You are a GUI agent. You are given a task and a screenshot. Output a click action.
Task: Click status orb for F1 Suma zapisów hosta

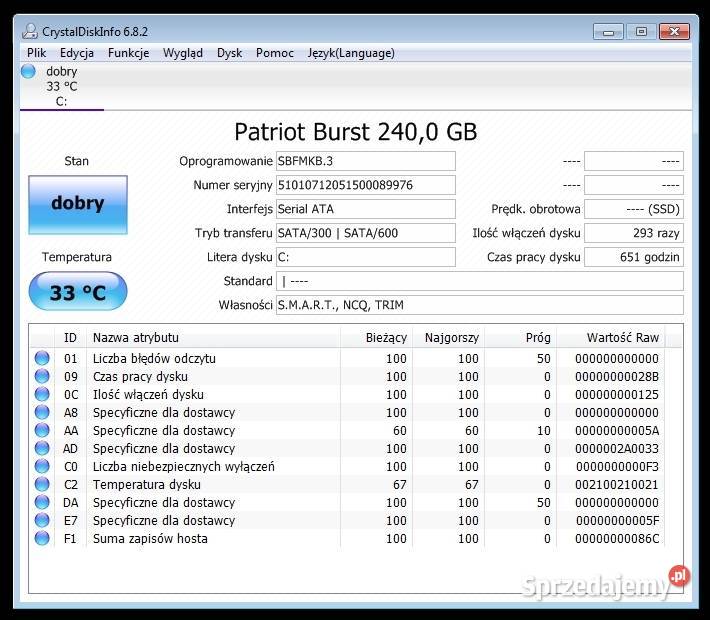[42, 538]
